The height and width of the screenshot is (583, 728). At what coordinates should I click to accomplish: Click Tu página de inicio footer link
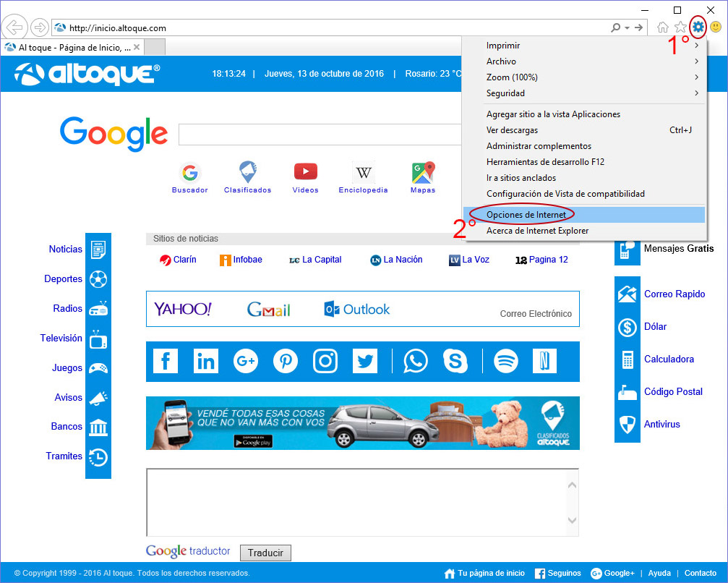[484, 574]
